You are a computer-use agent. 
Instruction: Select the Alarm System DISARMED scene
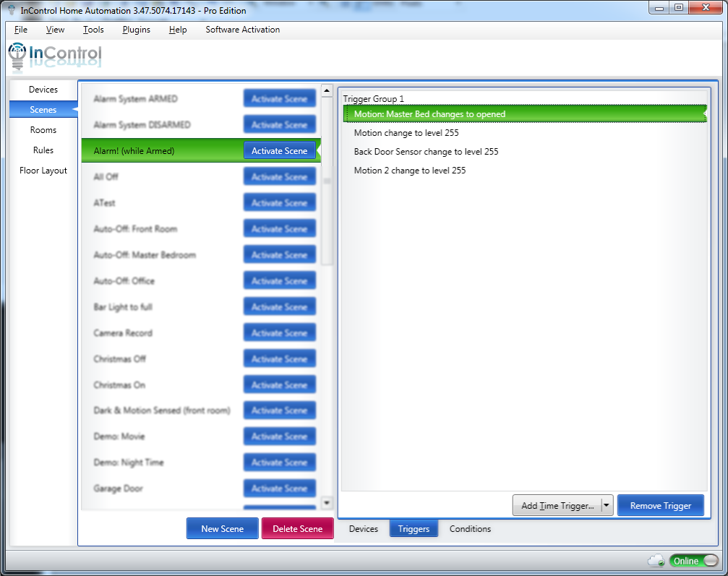[142, 125]
